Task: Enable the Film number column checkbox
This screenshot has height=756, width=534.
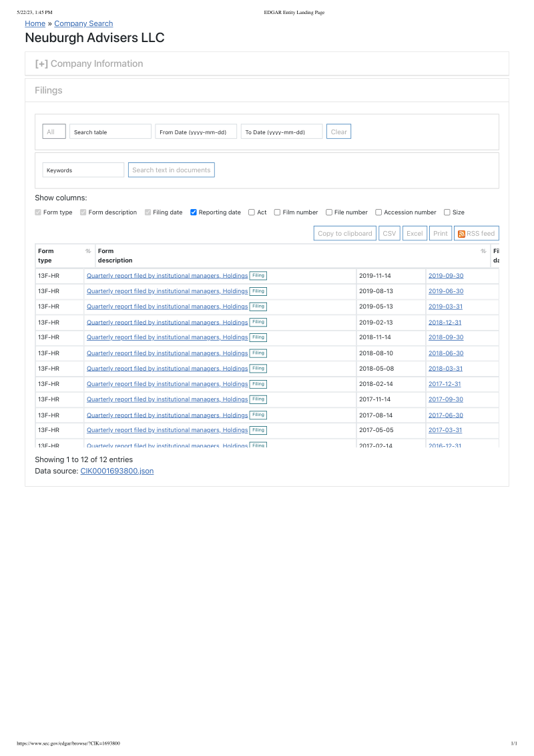Action: [x=277, y=212]
